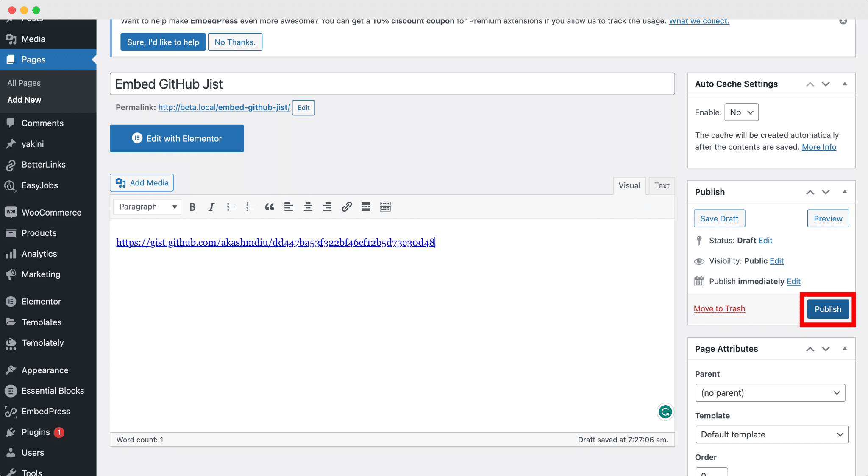Align text center
The width and height of the screenshot is (868, 476).
click(x=308, y=207)
